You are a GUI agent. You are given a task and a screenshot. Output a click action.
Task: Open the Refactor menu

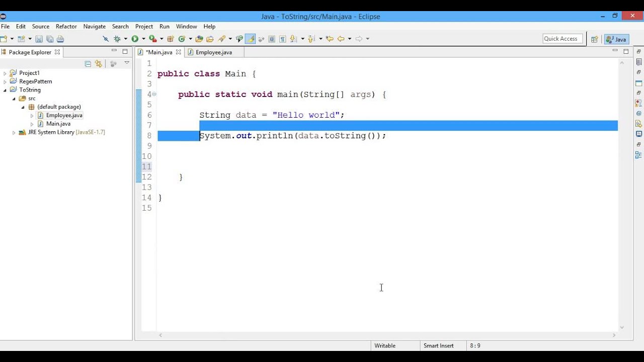(66, 27)
